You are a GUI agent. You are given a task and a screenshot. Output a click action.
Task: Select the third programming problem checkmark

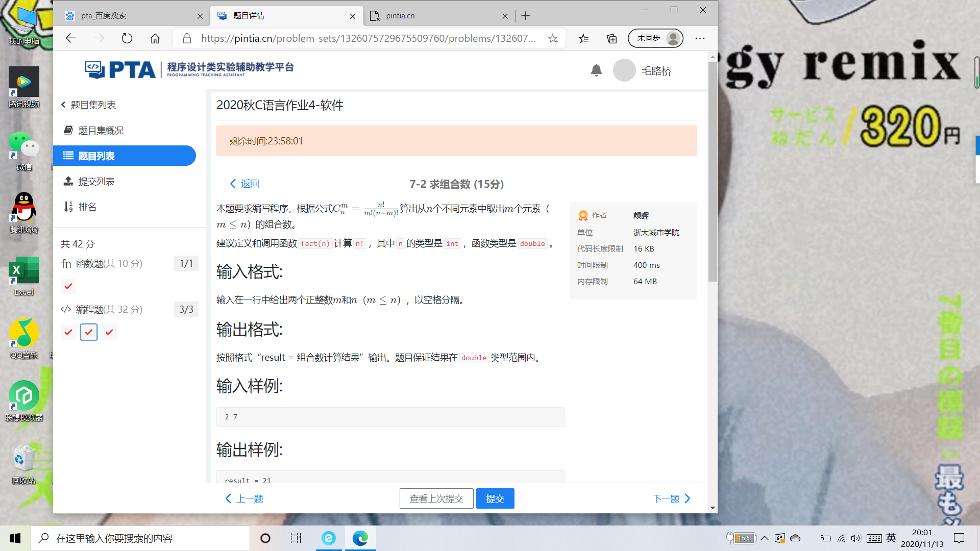coord(109,332)
